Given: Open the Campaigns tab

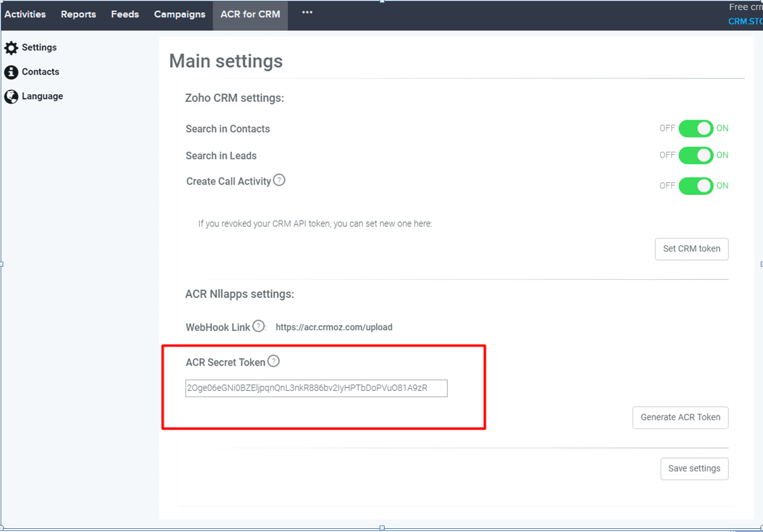Looking at the screenshot, I should (180, 15).
